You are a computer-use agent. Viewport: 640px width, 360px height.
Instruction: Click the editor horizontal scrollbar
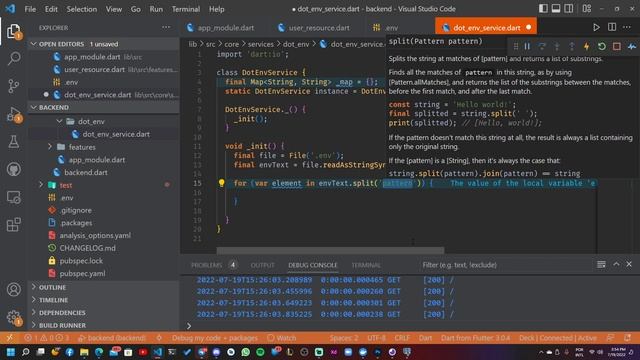click(330, 250)
